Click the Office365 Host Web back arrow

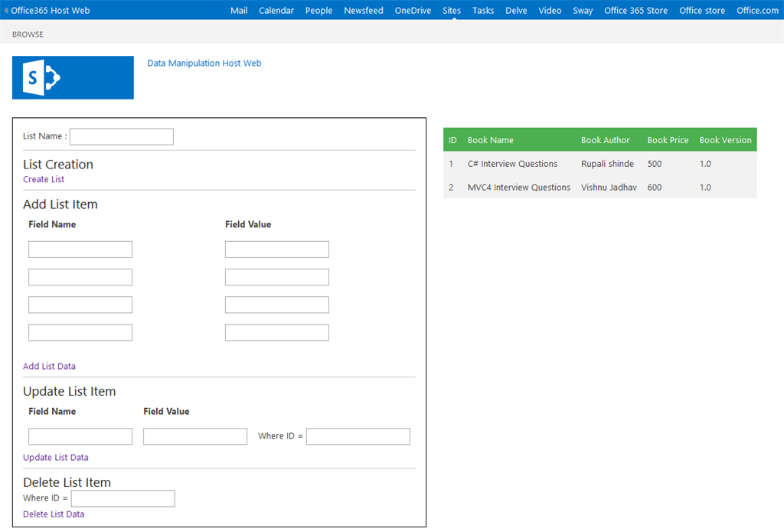(6, 10)
